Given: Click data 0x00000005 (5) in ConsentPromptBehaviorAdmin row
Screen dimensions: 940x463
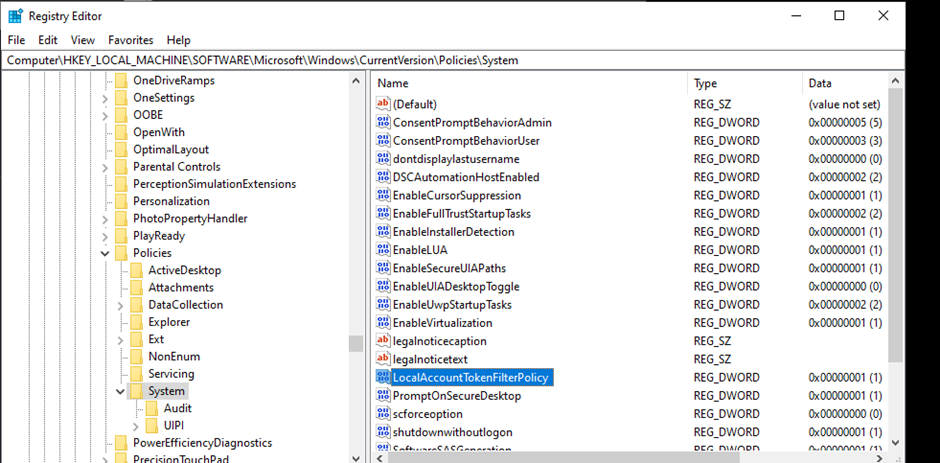Looking at the screenshot, I should 845,122.
